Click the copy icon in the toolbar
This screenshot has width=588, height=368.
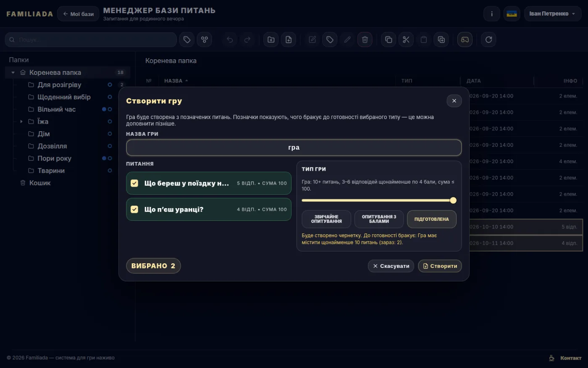point(388,40)
